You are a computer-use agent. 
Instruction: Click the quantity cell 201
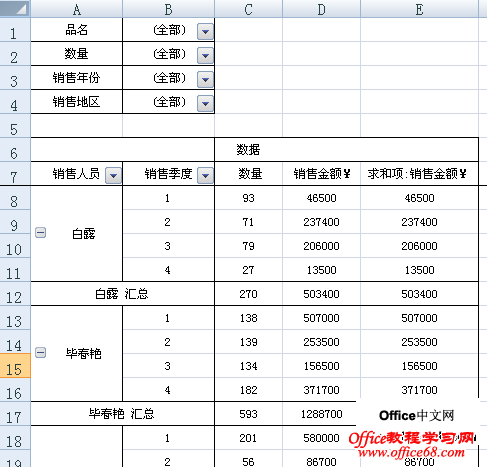[249, 438]
